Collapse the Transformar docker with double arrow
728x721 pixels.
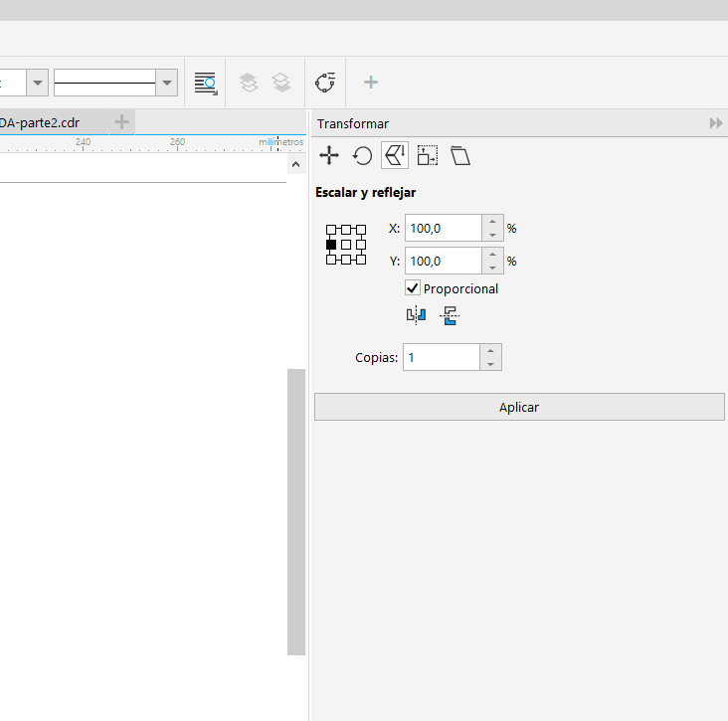(716, 123)
